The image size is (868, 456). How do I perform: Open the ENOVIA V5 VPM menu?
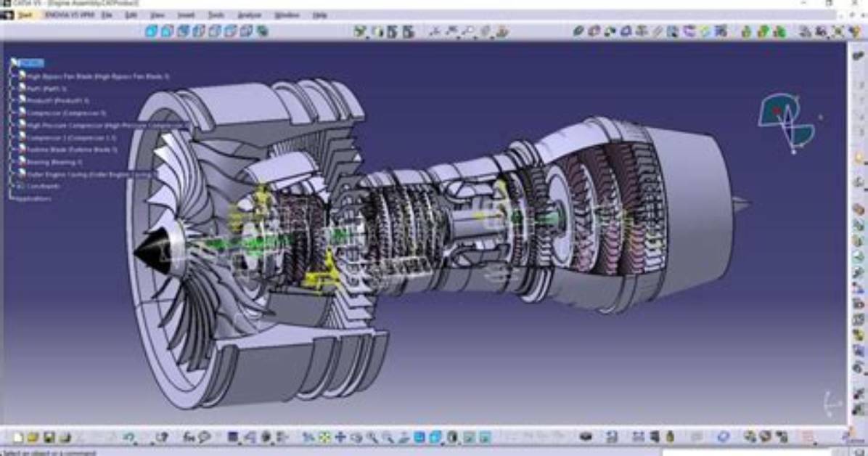(69, 15)
